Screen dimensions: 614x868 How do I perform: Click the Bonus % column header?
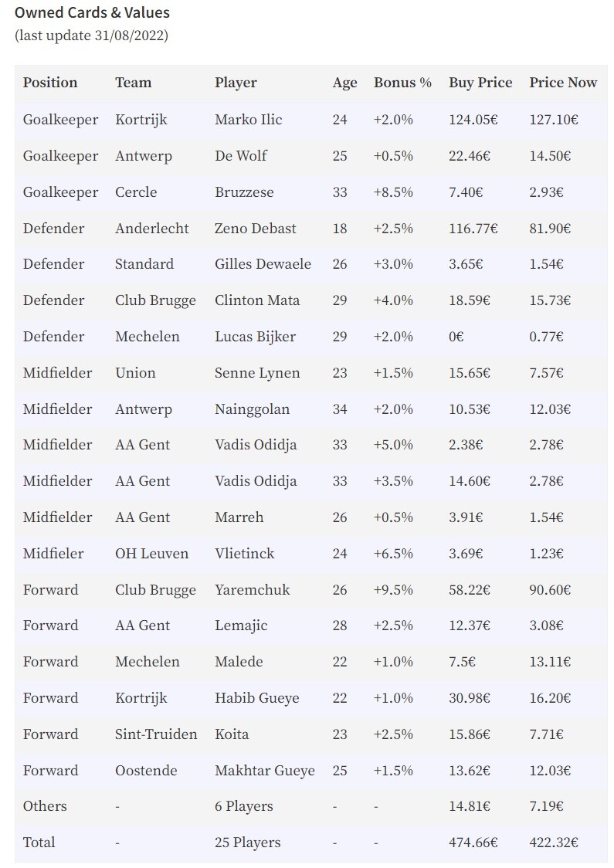402,83
